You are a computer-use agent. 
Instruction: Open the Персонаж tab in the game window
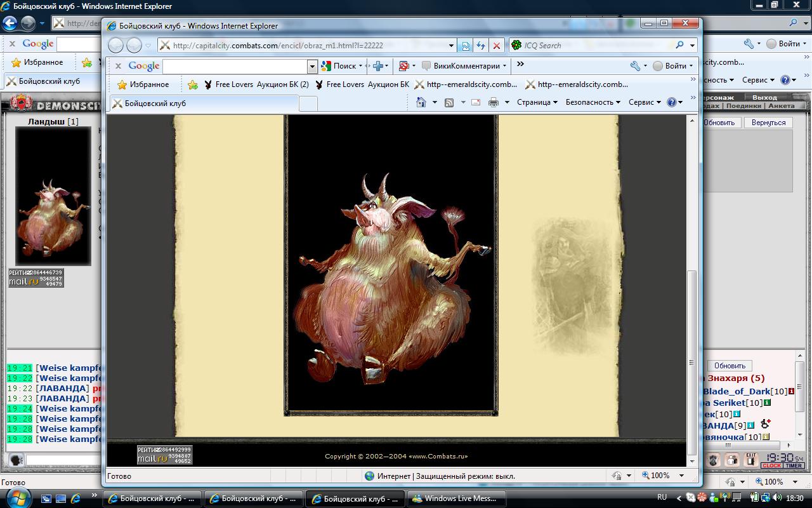click(x=717, y=98)
